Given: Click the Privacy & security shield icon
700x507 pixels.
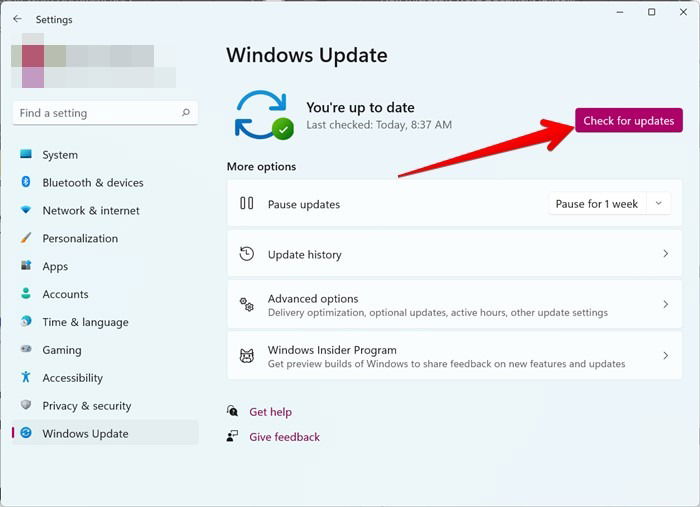Looking at the screenshot, I should (26, 405).
